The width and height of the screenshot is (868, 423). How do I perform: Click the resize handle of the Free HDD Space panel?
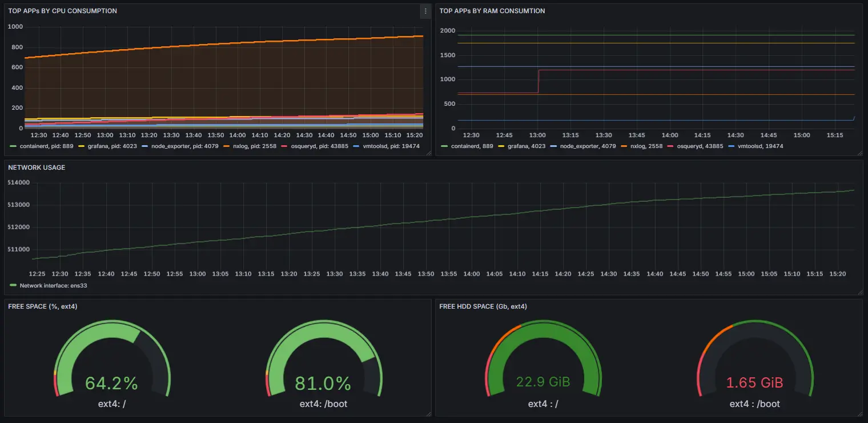coord(859,413)
